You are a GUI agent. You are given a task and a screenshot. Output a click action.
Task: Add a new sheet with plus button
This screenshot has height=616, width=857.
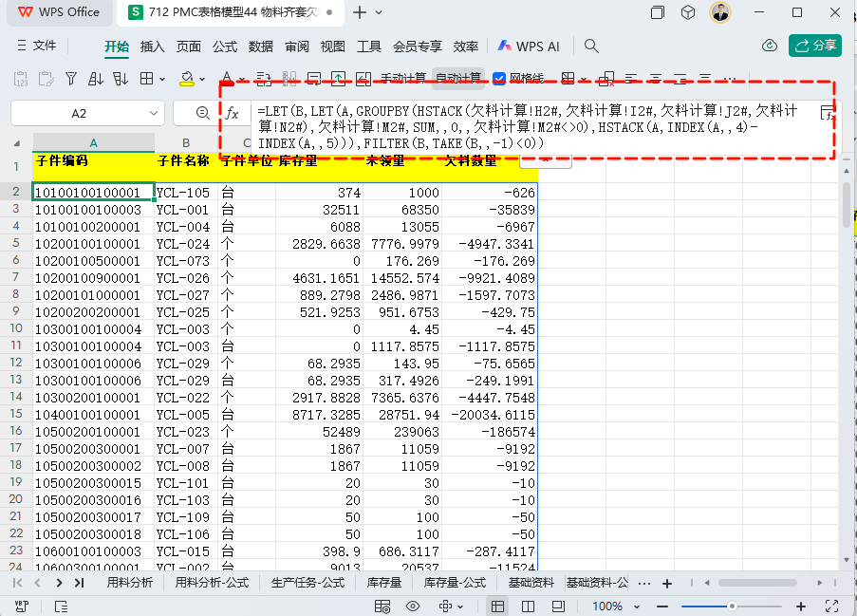[667, 583]
